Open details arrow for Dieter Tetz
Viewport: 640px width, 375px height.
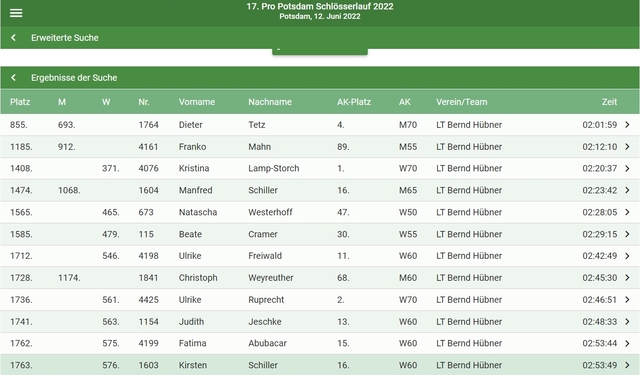click(x=627, y=125)
